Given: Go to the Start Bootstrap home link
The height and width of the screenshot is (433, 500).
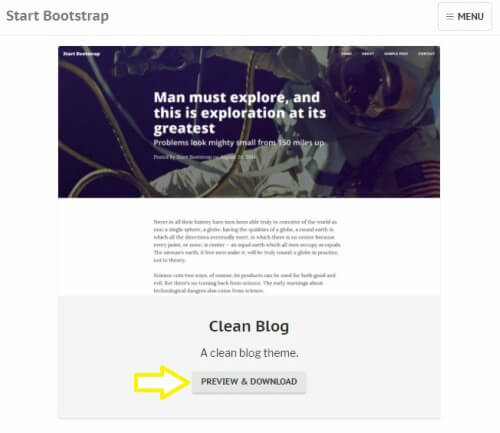Looking at the screenshot, I should pos(57,16).
